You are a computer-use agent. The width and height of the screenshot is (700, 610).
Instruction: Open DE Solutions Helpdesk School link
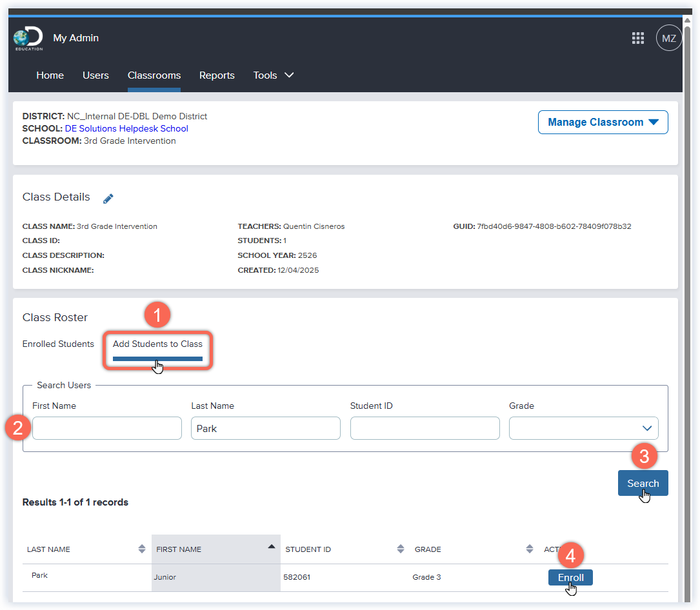point(126,128)
